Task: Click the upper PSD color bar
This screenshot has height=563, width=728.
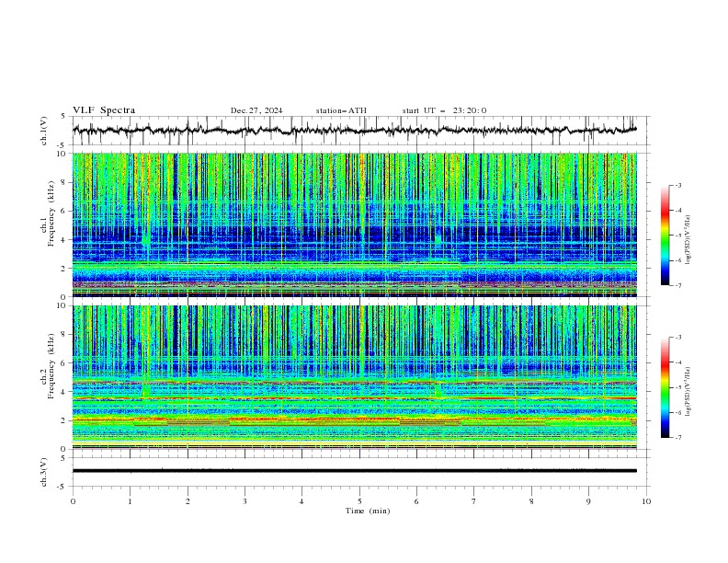Action: [665, 236]
